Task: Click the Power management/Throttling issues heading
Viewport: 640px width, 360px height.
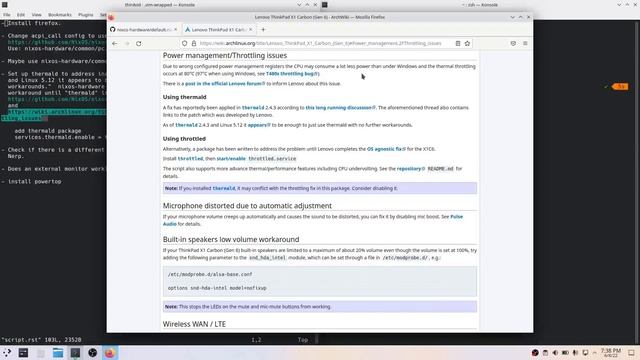Action: point(225,56)
